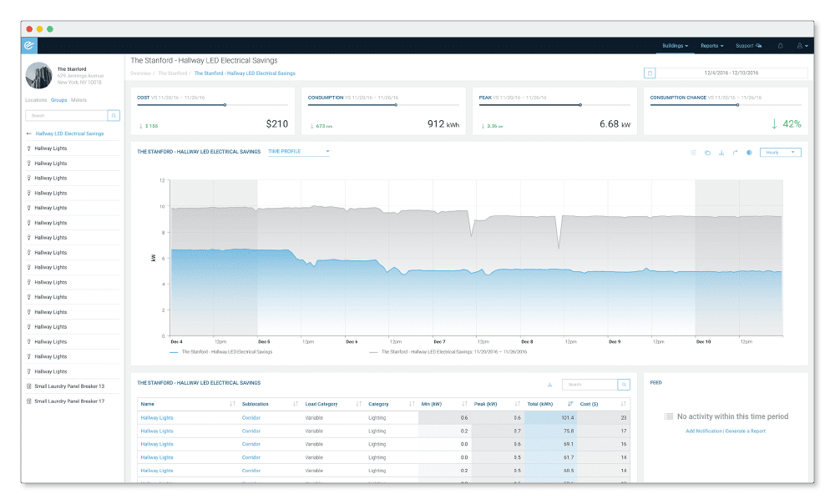Click the sidebar search magnifier icon
Image resolution: width=835 pixels, height=504 pixels.
coord(114,115)
